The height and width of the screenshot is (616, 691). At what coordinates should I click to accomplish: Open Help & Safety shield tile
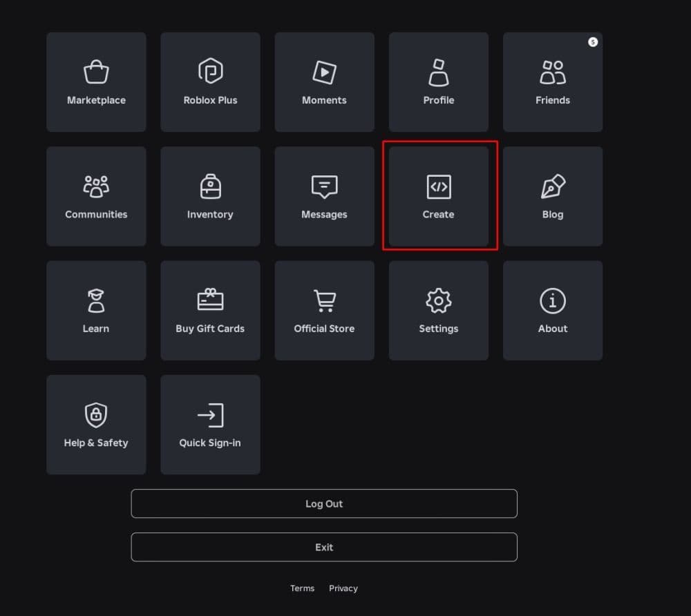(x=96, y=425)
